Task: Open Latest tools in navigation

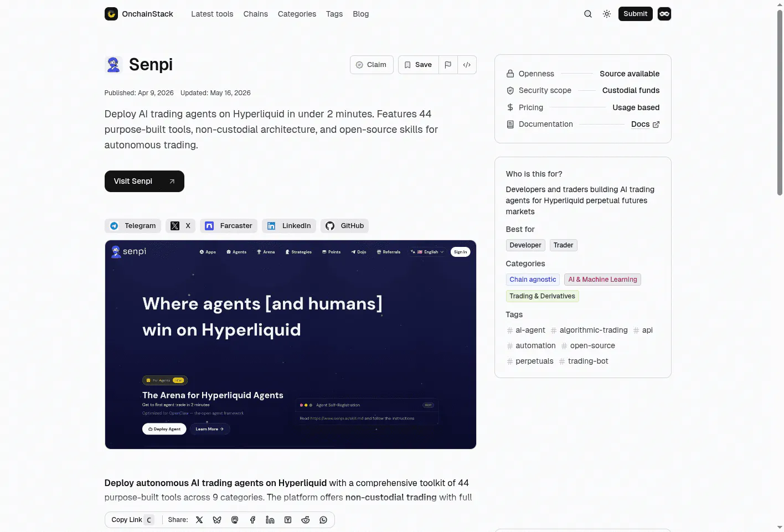Action: [x=212, y=14]
